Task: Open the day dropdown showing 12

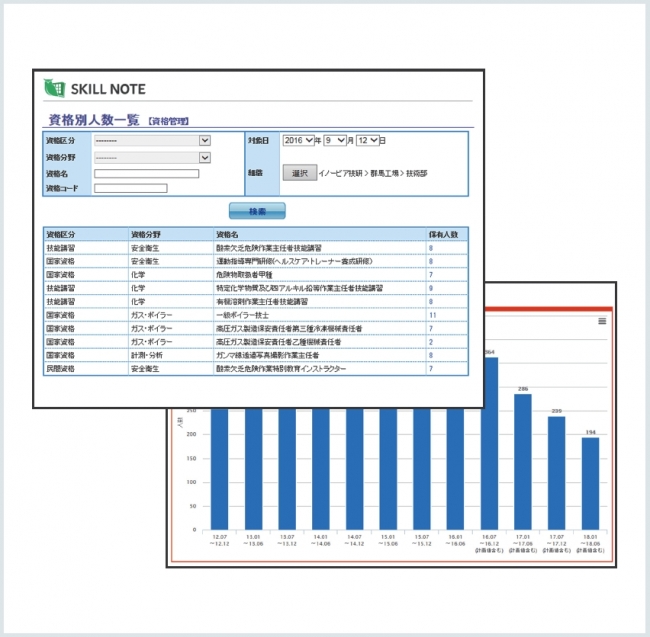Action: [368, 141]
